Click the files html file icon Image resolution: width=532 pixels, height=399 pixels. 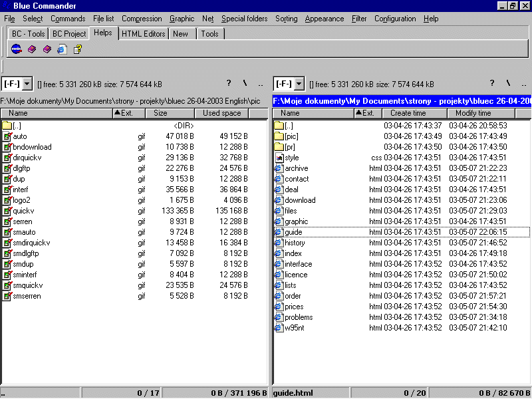[279, 211]
